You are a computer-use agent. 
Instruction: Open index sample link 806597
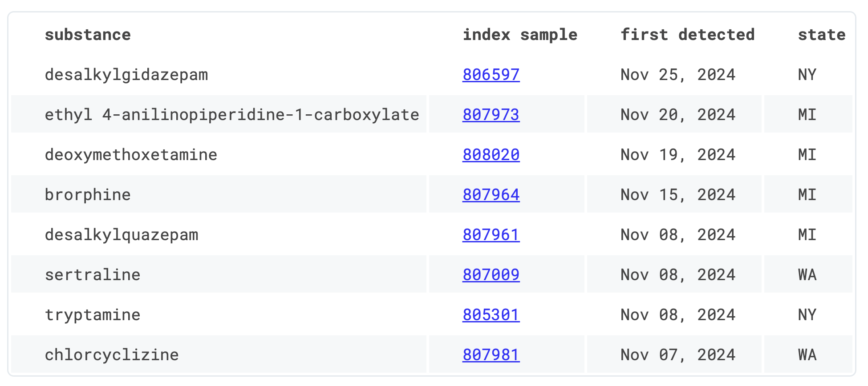[x=491, y=75]
